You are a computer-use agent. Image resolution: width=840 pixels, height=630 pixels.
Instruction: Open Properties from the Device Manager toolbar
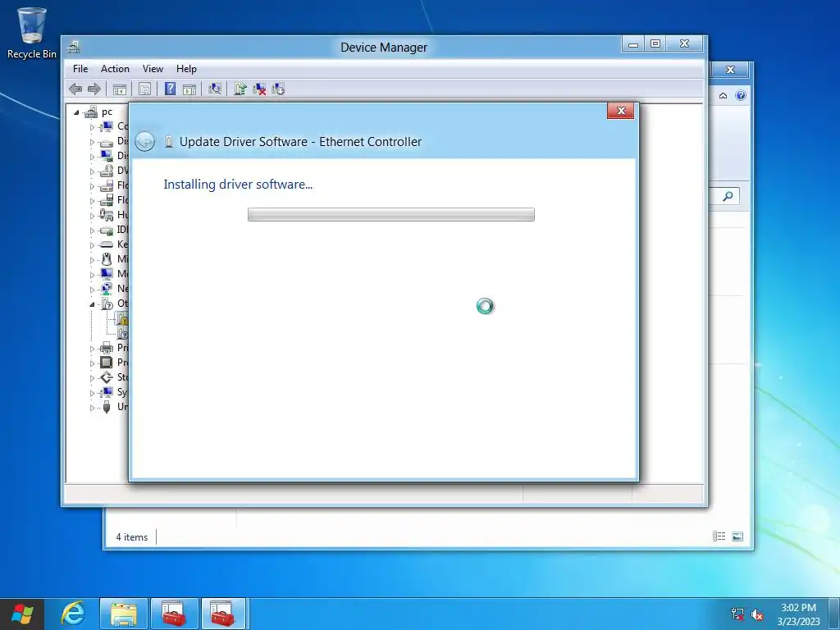tap(144, 89)
